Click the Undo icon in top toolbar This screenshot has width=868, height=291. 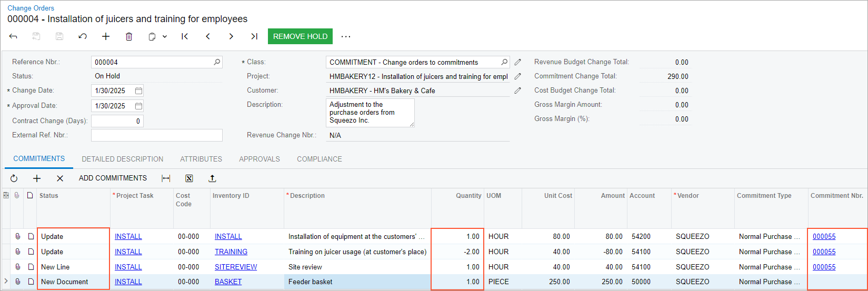(x=83, y=36)
